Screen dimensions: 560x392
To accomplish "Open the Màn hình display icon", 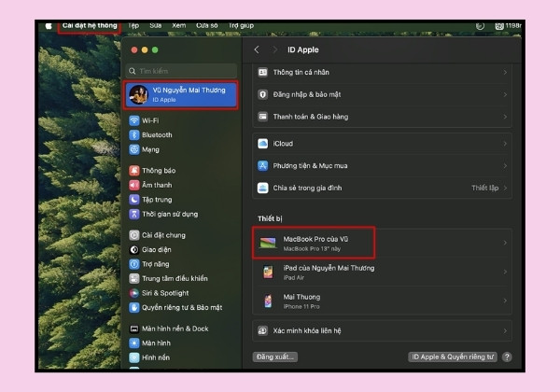I will [x=133, y=343].
